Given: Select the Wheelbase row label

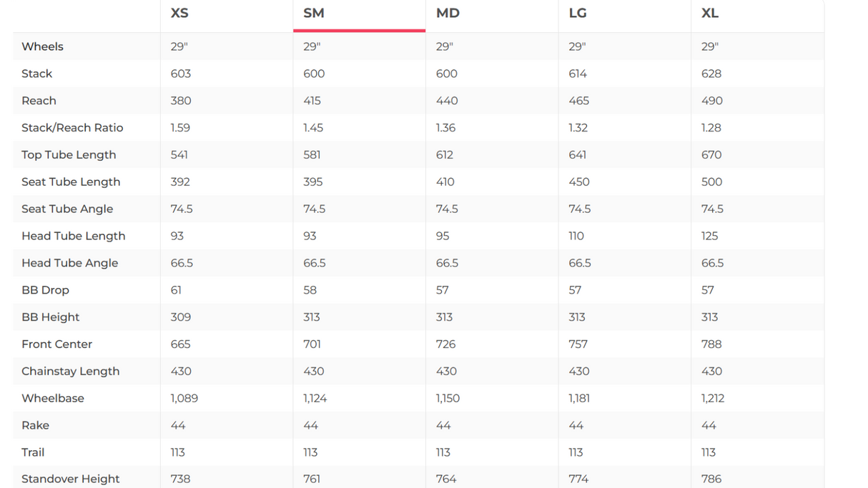Looking at the screenshot, I should (x=53, y=399).
